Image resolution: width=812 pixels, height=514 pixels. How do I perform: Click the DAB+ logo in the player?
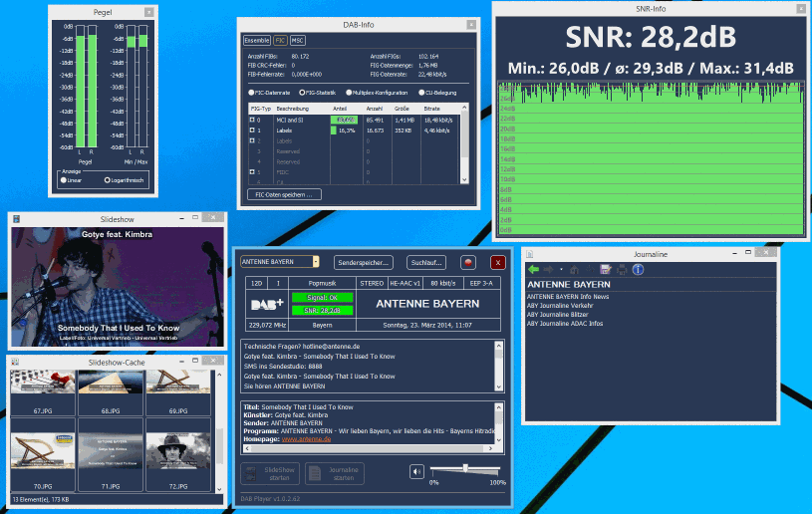point(267,304)
